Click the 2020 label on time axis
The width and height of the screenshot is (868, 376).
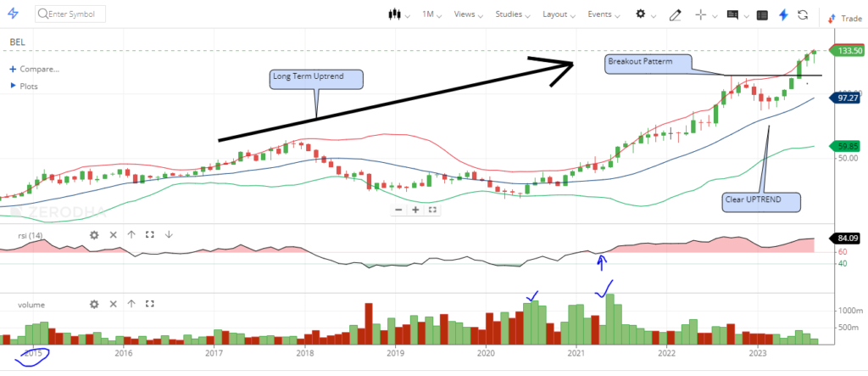click(486, 353)
